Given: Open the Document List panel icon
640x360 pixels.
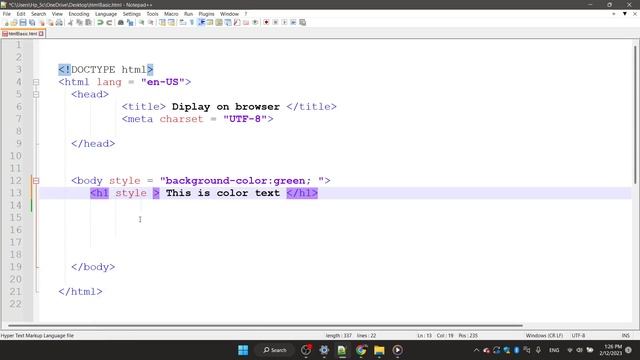Looking at the screenshot, I should (228, 22).
